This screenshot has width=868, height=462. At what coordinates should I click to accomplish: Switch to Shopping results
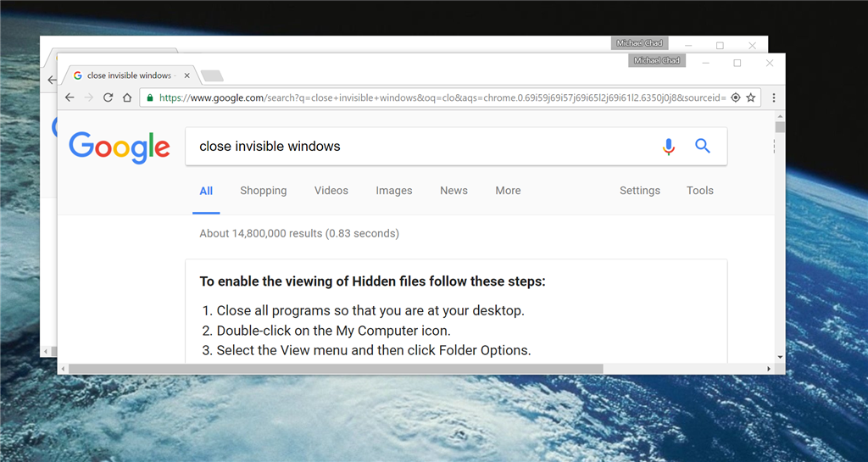click(x=264, y=191)
